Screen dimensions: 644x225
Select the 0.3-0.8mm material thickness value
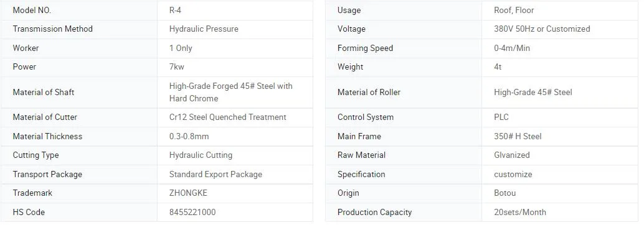click(189, 137)
